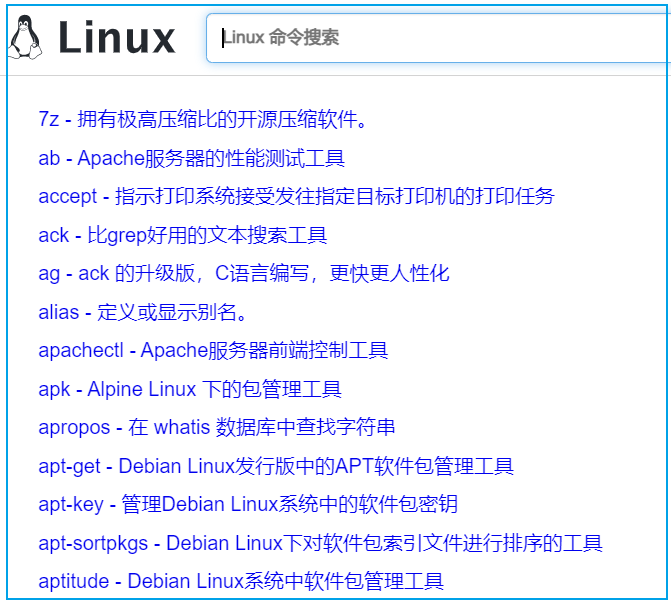Open the apt-get Debian APT tool link
Viewport: 671px width, 606px height.
tap(276, 466)
